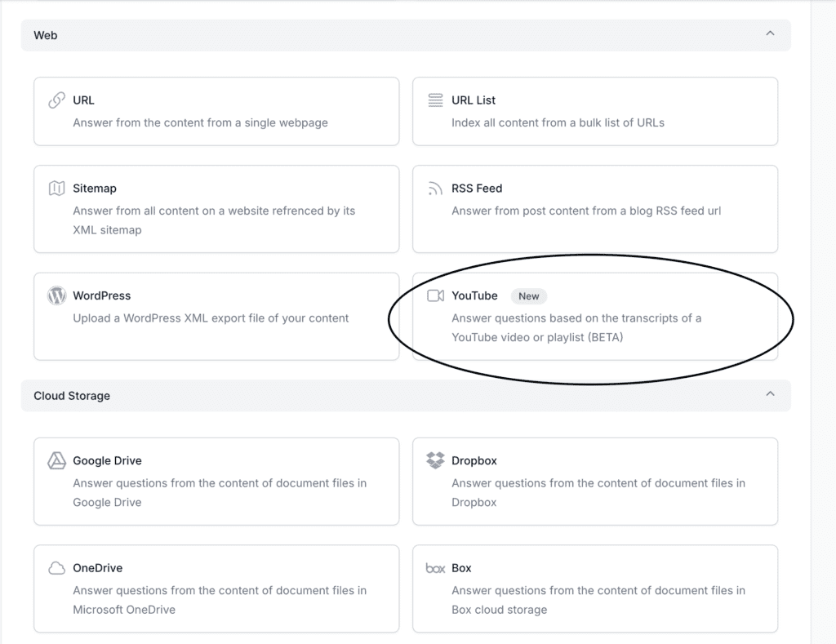The image size is (836, 644).
Task: Click the Cloud Storage header label
Action: pyautogui.click(x=72, y=396)
